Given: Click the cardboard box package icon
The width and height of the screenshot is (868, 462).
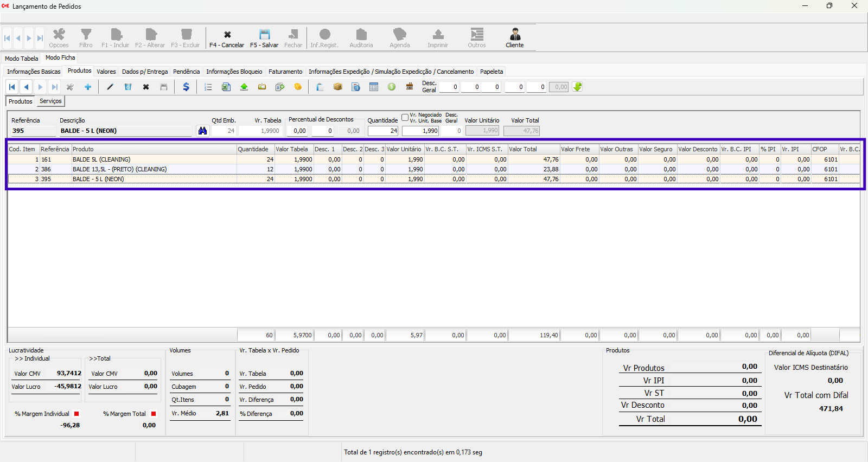Looking at the screenshot, I should pyautogui.click(x=338, y=87).
